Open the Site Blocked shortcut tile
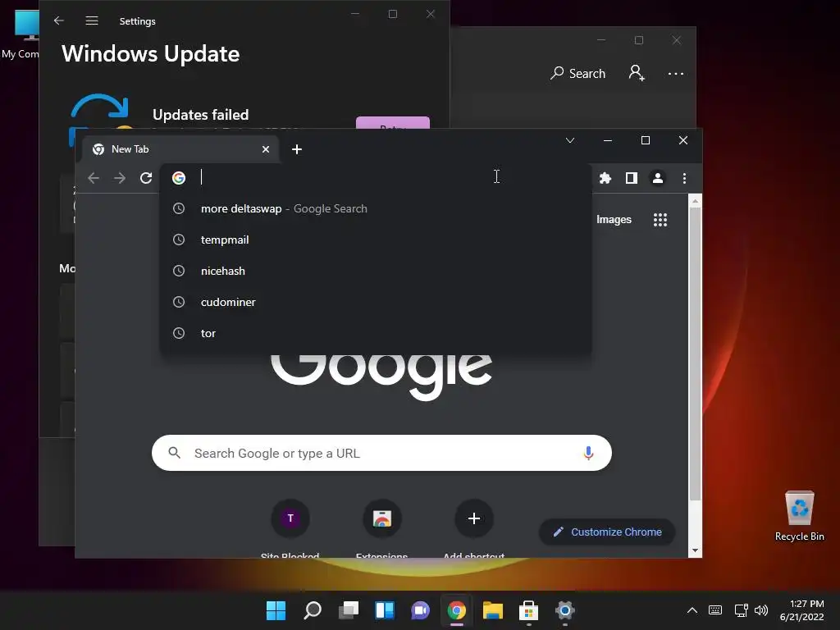 pos(290,518)
